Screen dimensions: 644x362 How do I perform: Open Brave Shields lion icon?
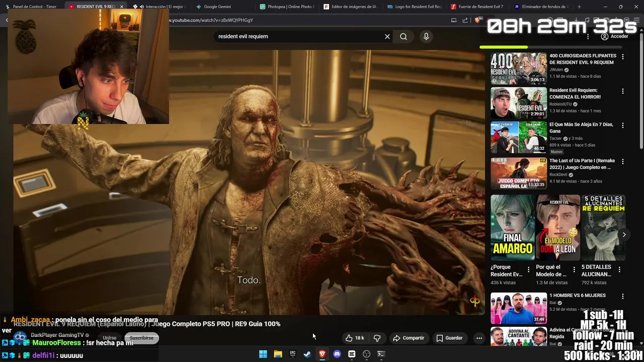click(477, 20)
